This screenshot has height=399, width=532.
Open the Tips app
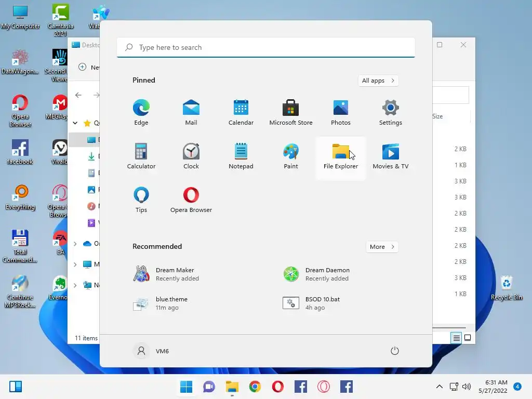(141, 199)
